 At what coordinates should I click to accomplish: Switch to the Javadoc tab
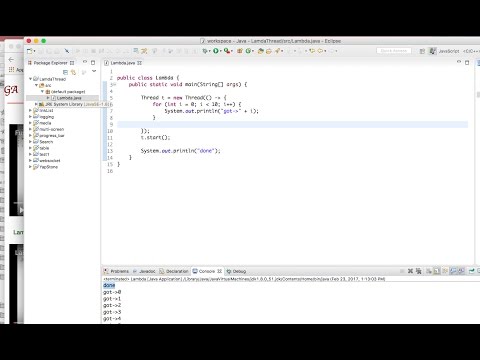coord(144,271)
